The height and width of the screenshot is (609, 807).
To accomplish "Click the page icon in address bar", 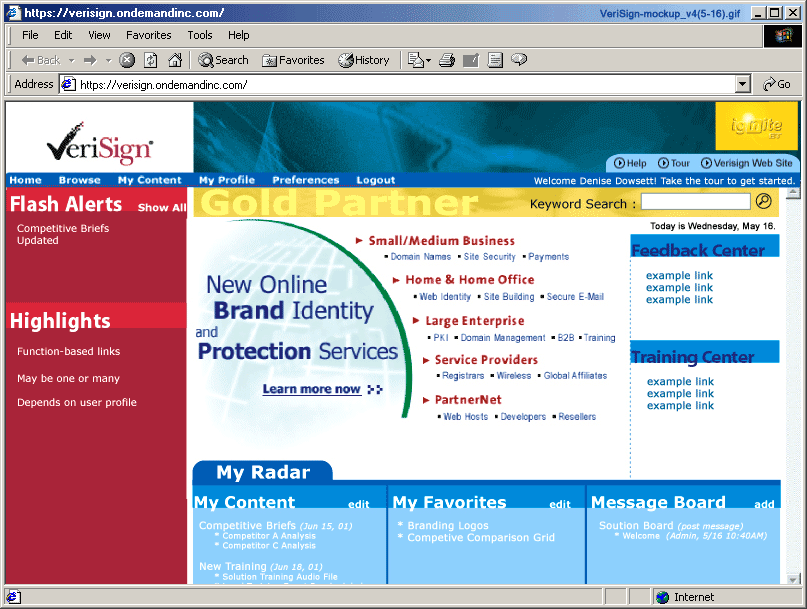I will (x=68, y=84).
